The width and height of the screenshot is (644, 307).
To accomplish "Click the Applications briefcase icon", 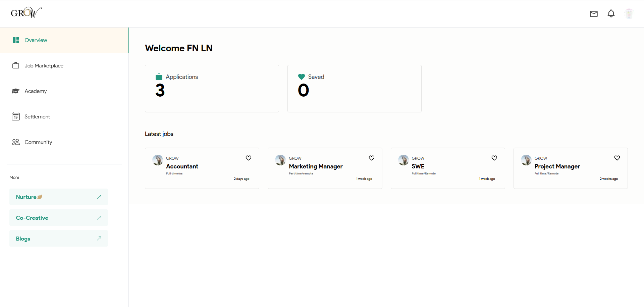I will 159,77.
